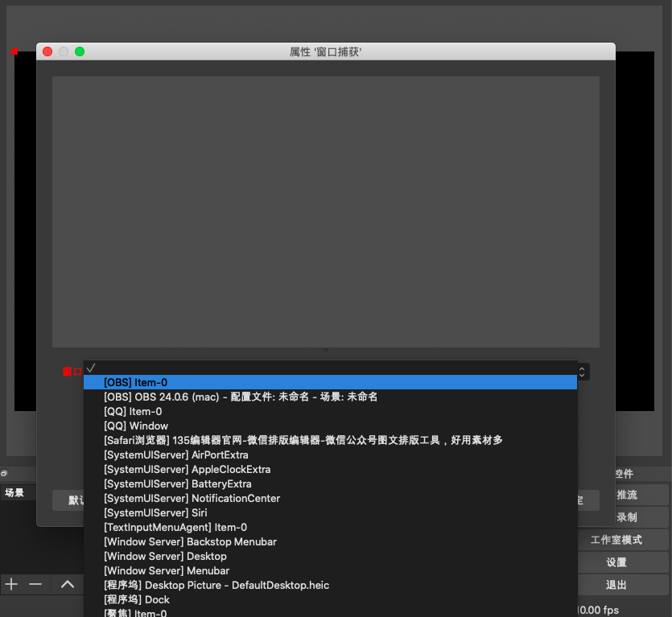Image resolution: width=672 pixels, height=617 pixels.
Task: Pick [SystemUIServer] Siri entry
Action: 330,512
